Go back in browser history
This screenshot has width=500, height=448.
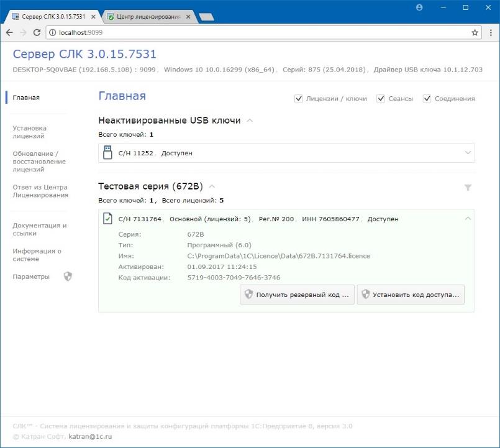(x=9, y=32)
